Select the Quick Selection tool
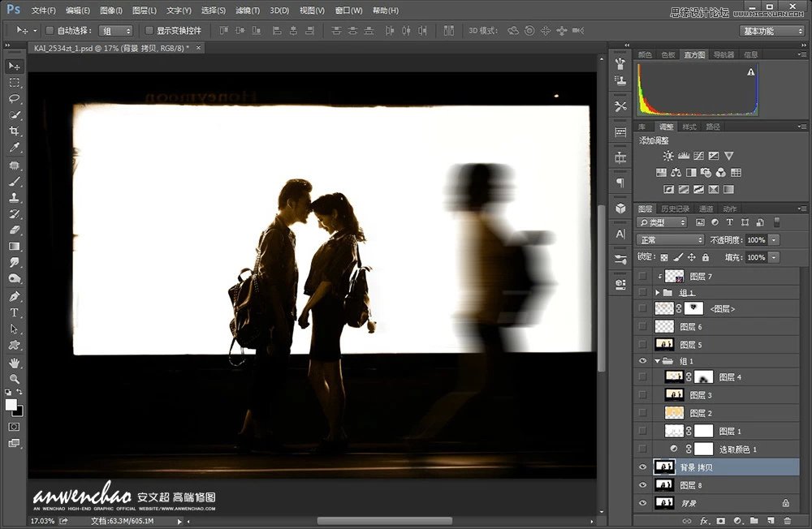Screen dimensions: 812x529 [15, 115]
